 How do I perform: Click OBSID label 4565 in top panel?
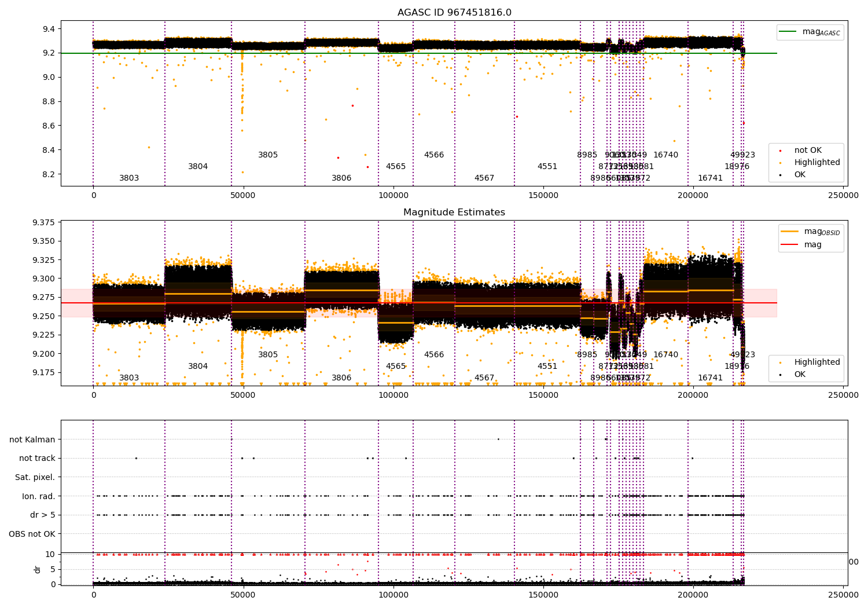396,167
